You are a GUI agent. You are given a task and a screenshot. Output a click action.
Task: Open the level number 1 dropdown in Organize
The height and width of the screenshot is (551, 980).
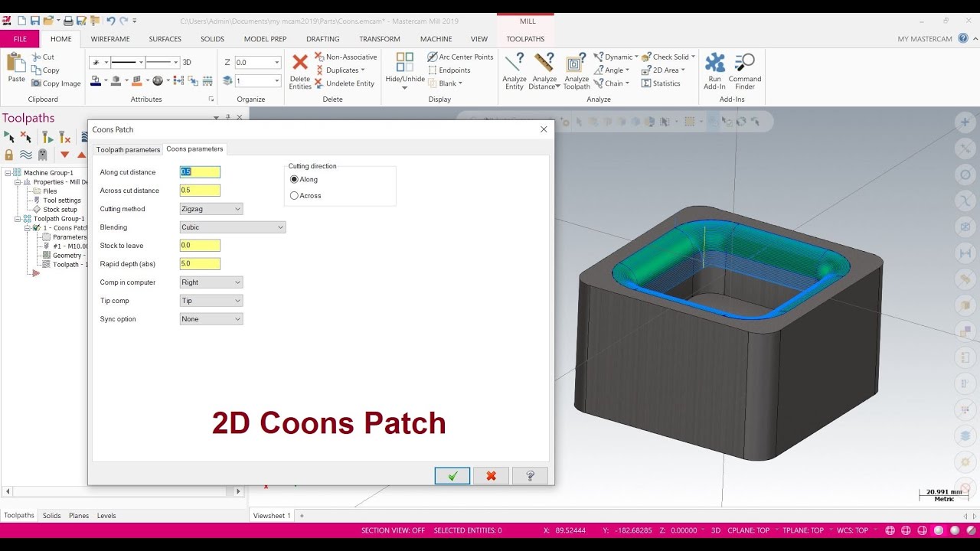[x=276, y=81]
